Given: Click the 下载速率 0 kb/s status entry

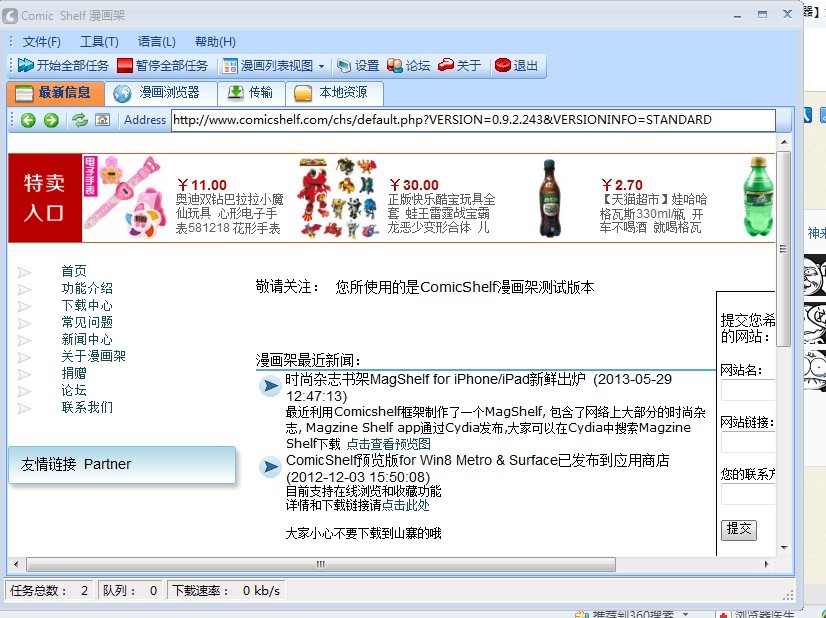Looking at the screenshot, I should coord(225,591).
